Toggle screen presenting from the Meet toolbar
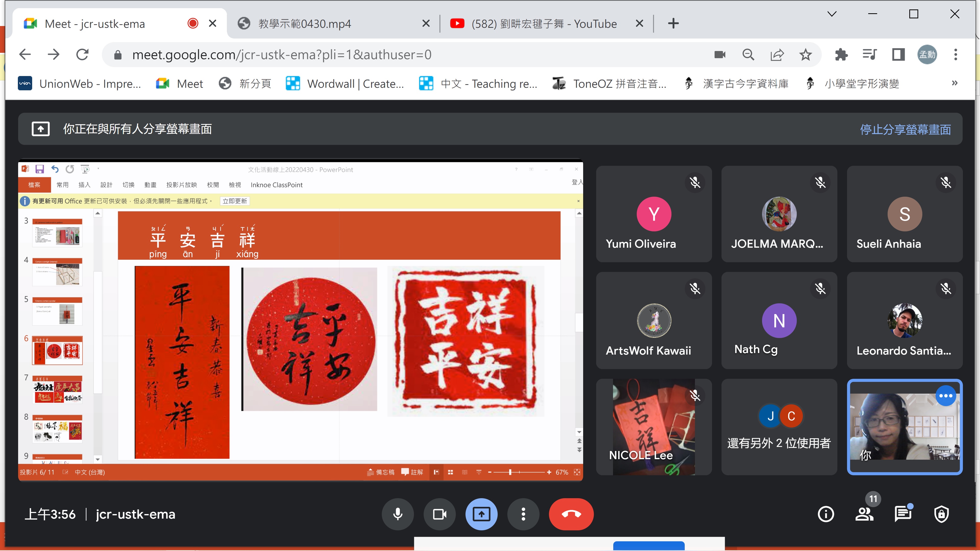The height and width of the screenshot is (551, 980). [481, 514]
